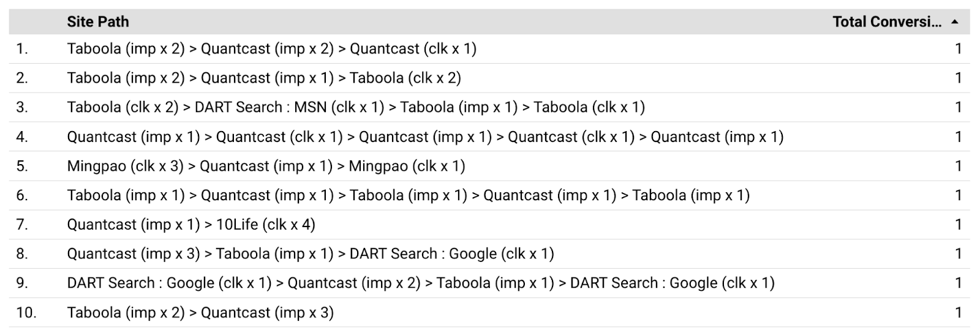
Task: Select row 6 path alternating Taboola and Quantcast
Action: click(x=408, y=196)
